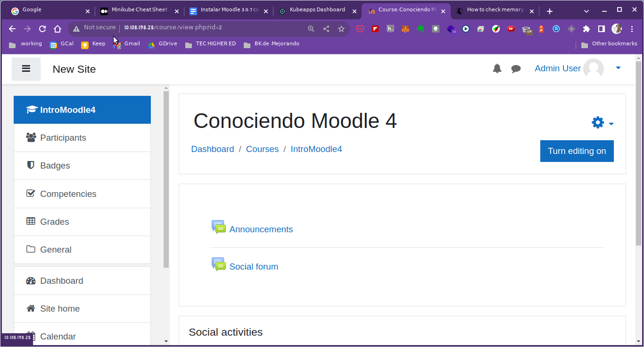The height and width of the screenshot is (347, 644).
Task: Switch to the Kubeapps Dashboard tab
Action: pos(317,11)
